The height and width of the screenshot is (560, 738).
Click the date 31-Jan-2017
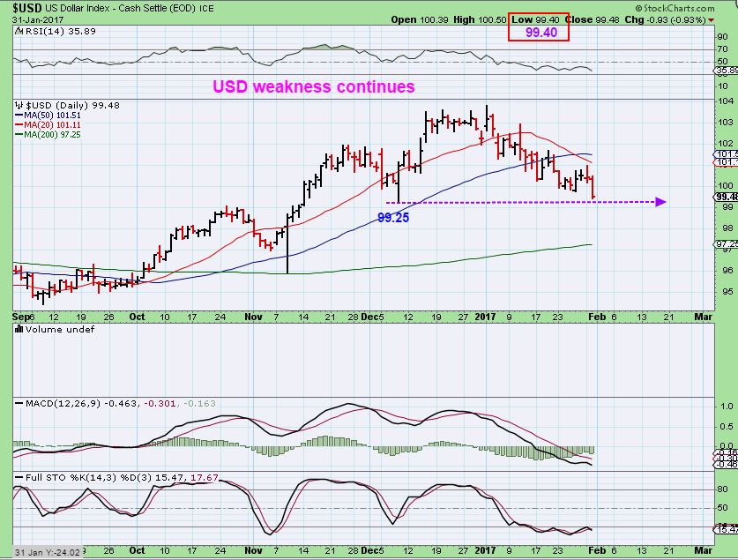38,19
